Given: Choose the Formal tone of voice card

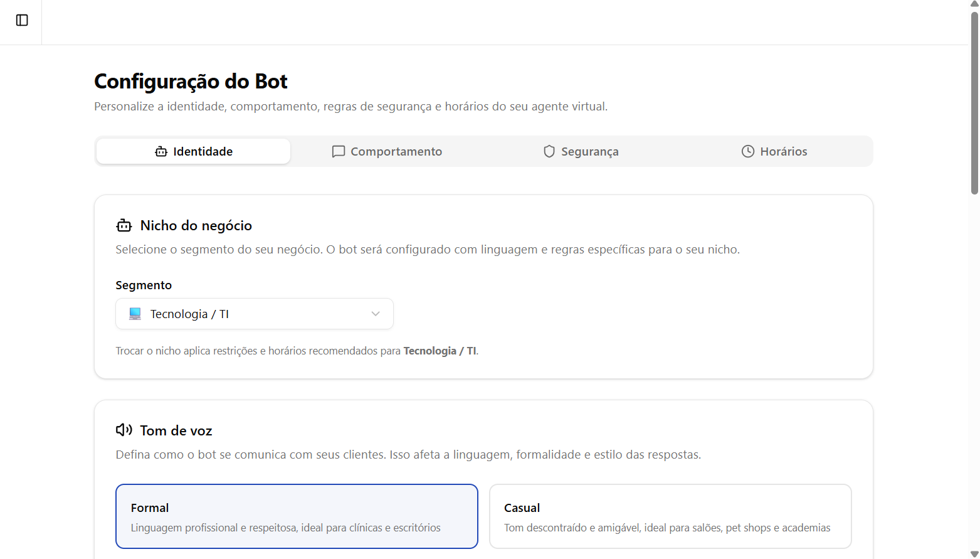Looking at the screenshot, I should [297, 516].
